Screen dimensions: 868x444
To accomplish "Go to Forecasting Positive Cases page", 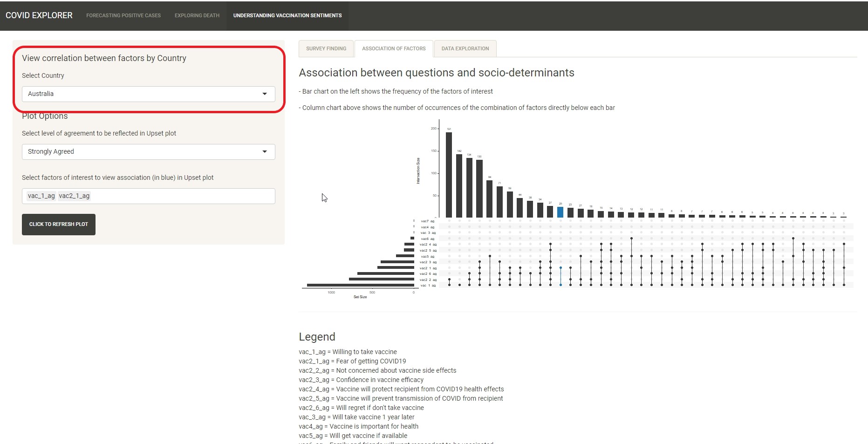I will coord(123,15).
